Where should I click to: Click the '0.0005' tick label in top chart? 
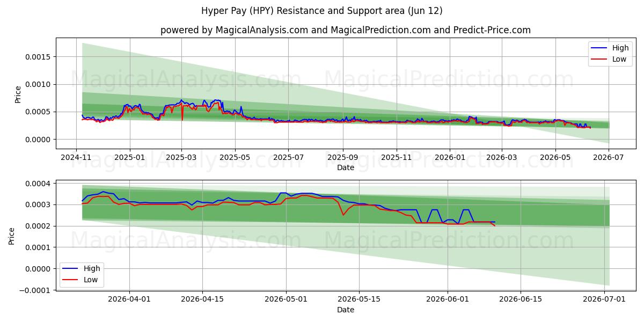tap(39, 112)
